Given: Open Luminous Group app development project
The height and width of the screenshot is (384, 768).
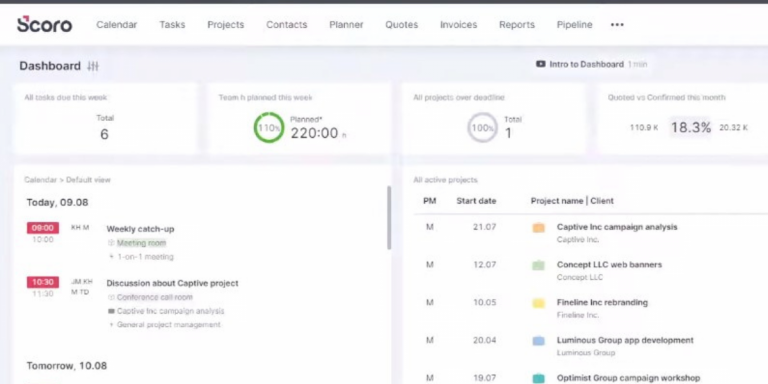Looking at the screenshot, I should point(625,340).
